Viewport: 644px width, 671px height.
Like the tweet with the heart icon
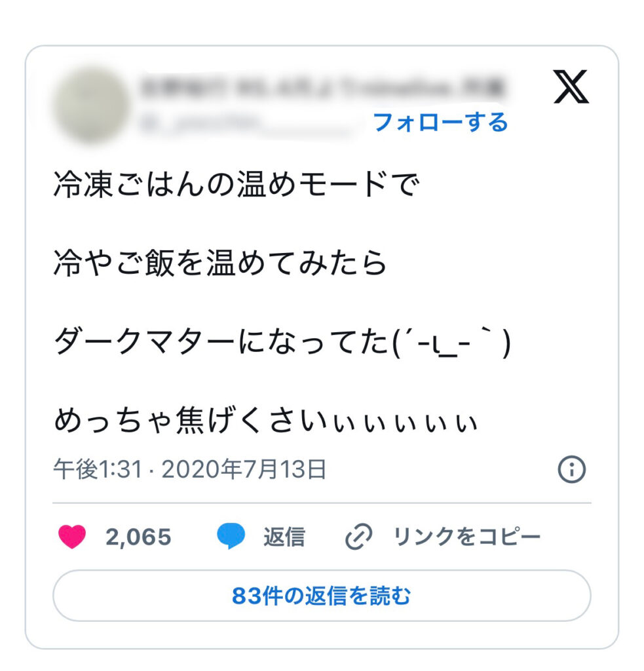[72, 537]
